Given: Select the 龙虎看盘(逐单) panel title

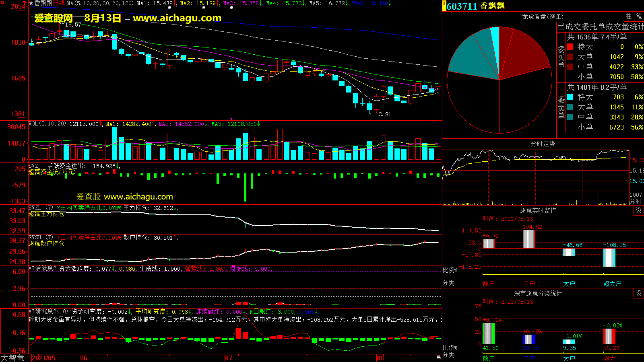Looking at the screenshot, I should click(543, 16).
